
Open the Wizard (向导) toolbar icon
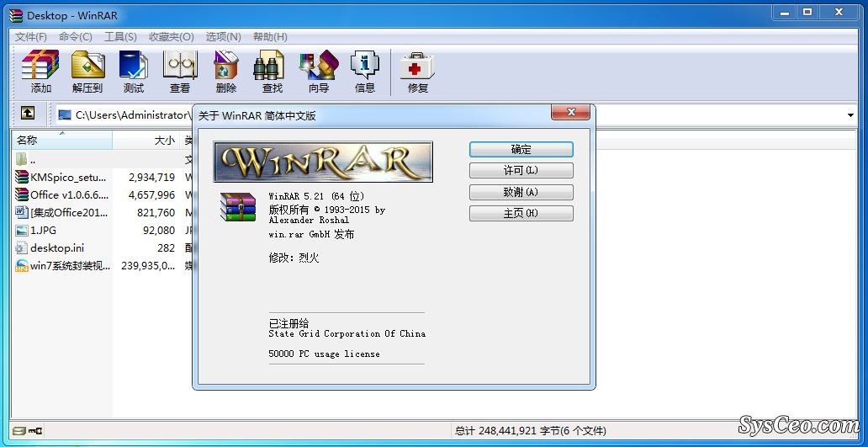pyautogui.click(x=318, y=72)
